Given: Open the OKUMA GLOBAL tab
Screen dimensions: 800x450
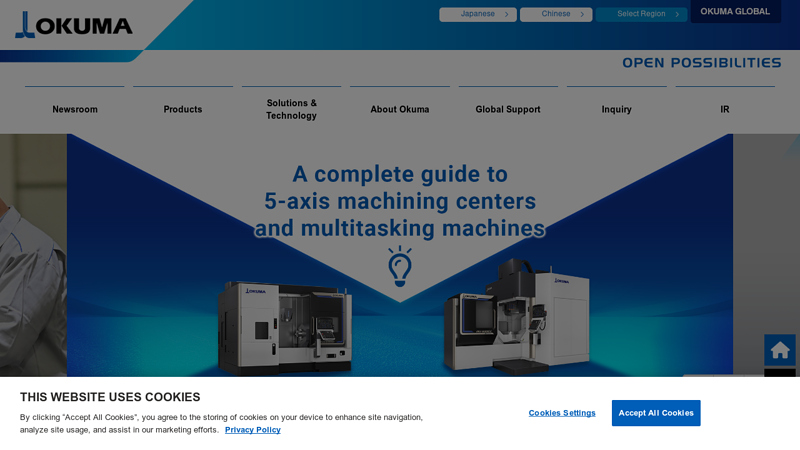Looking at the screenshot, I should (735, 11).
